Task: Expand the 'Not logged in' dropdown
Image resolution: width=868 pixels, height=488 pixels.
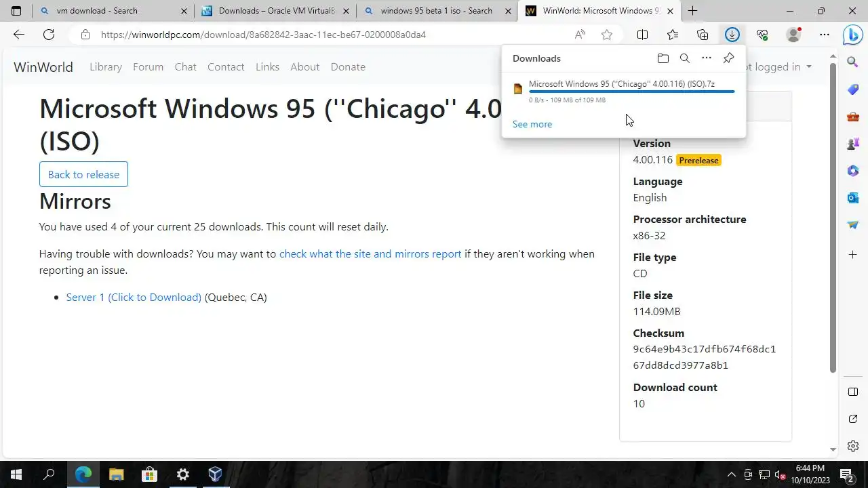Action: tap(778, 66)
